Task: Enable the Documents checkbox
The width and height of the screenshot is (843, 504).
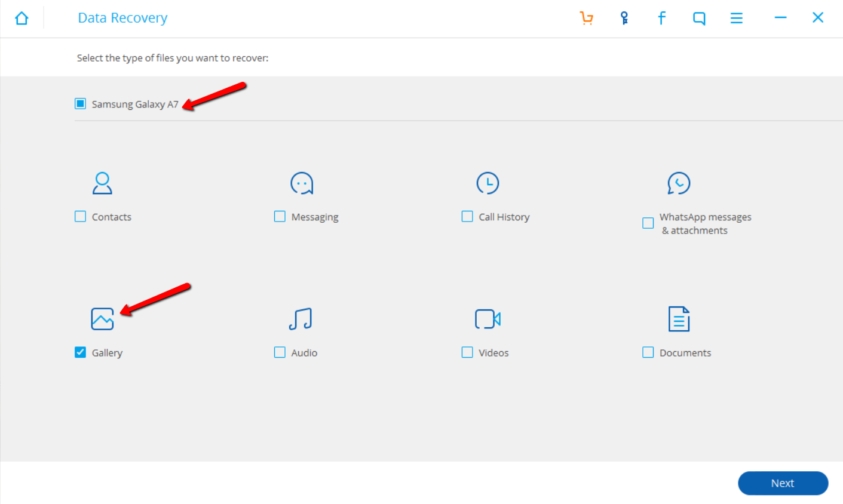Action: (648, 352)
